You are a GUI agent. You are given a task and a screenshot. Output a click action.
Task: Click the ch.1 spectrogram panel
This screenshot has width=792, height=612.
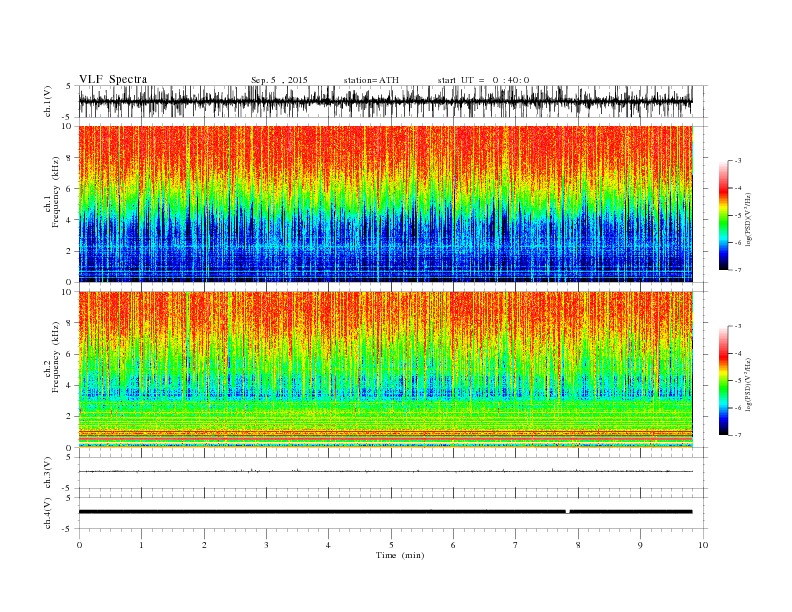point(386,204)
